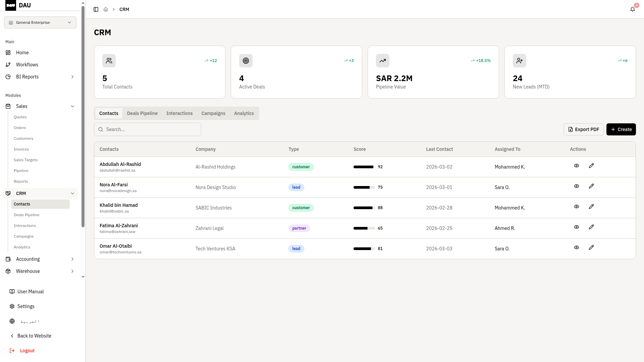Screen dimensions: 644x362
Task: Open the notifications bell
Action: (x=633, y=9)
